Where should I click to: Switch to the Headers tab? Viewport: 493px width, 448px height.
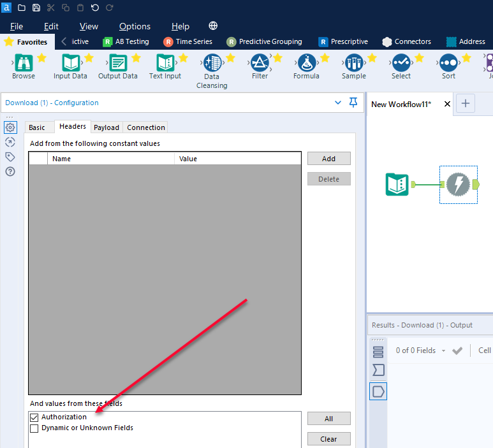(x=73, y=126)
